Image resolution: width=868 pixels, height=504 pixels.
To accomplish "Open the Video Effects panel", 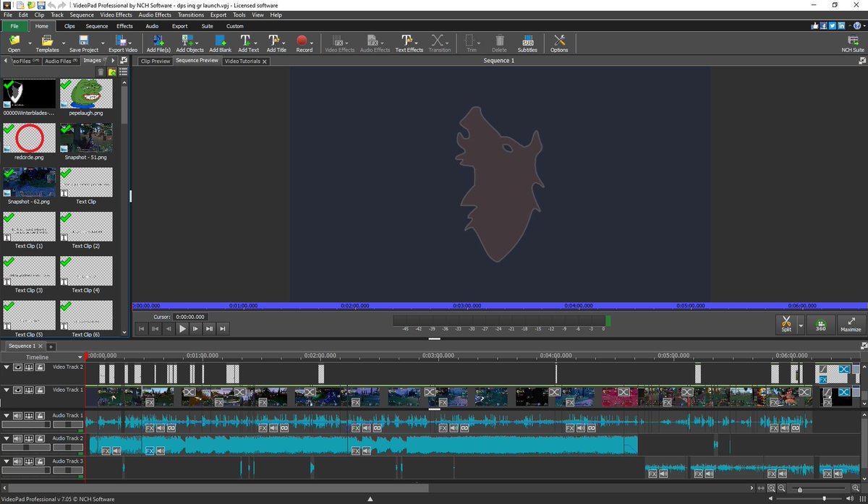I will (339, 42).
